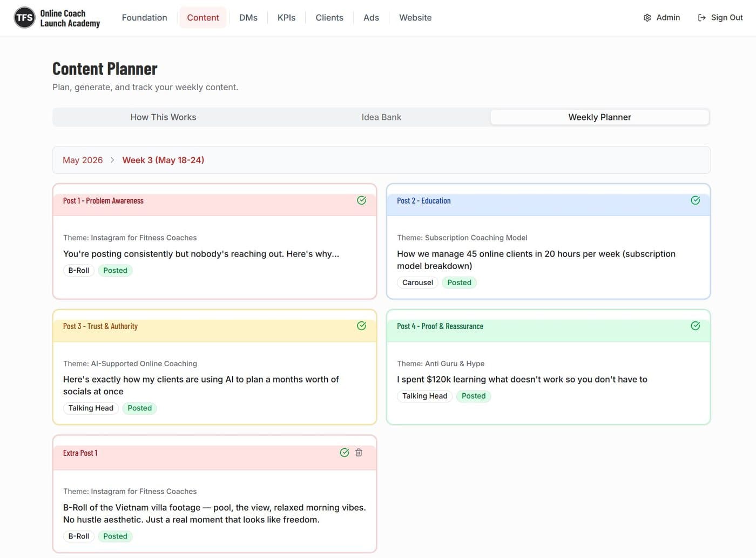Click the May 2026 breadcrumb
Screen dimensions: 756x558
coord(83,160)
